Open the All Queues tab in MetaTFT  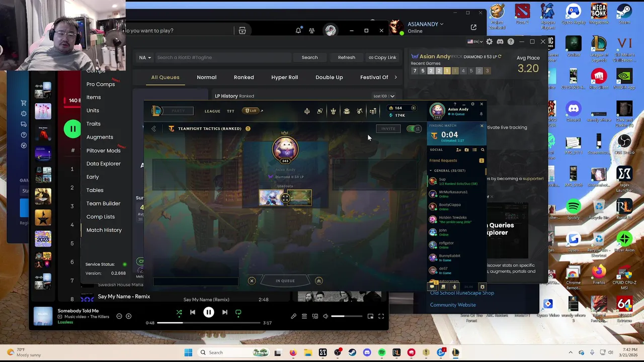(x=165, y=77)
